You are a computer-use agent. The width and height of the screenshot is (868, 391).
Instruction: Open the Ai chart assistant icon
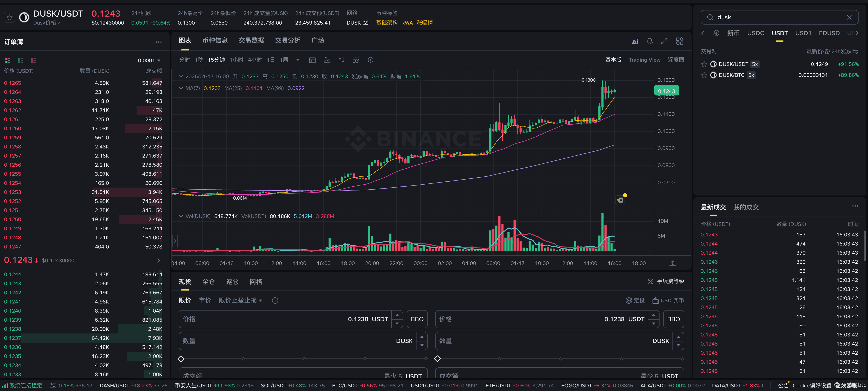(x=635, y=42)
